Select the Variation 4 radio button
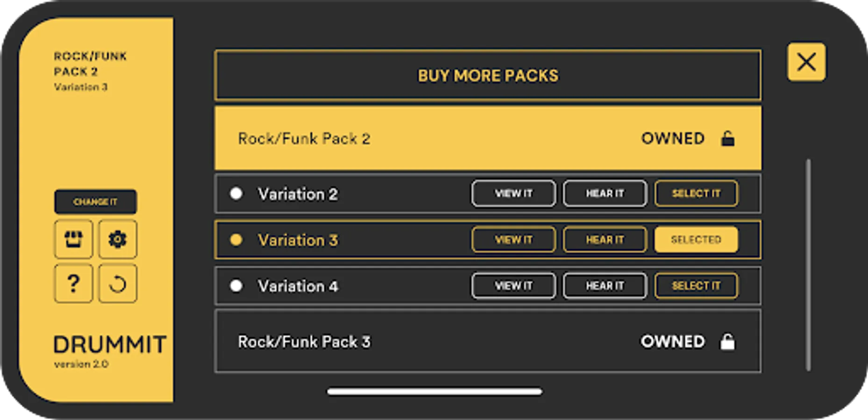 pyautogui.click(x=236, y=286)
